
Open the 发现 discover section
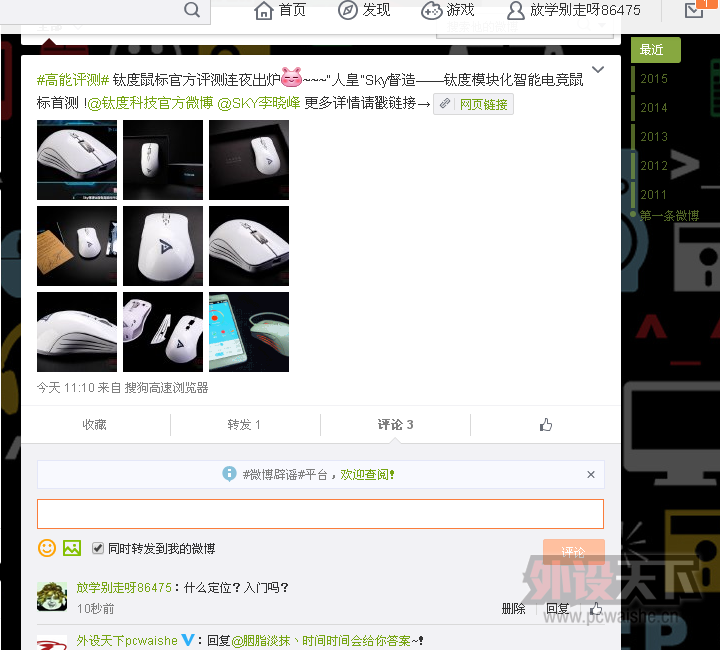[364, 10]
